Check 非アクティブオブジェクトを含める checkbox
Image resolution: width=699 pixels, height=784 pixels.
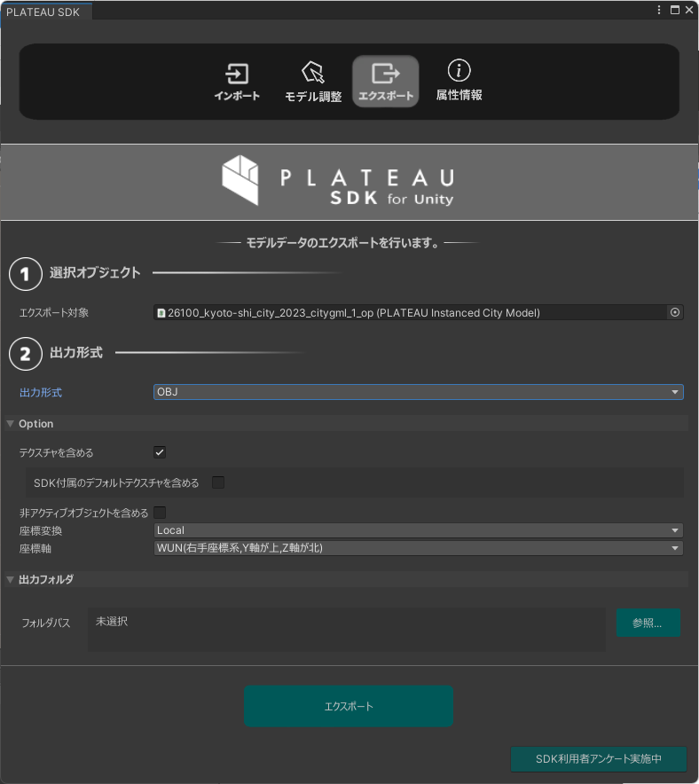tap(160, 513)
